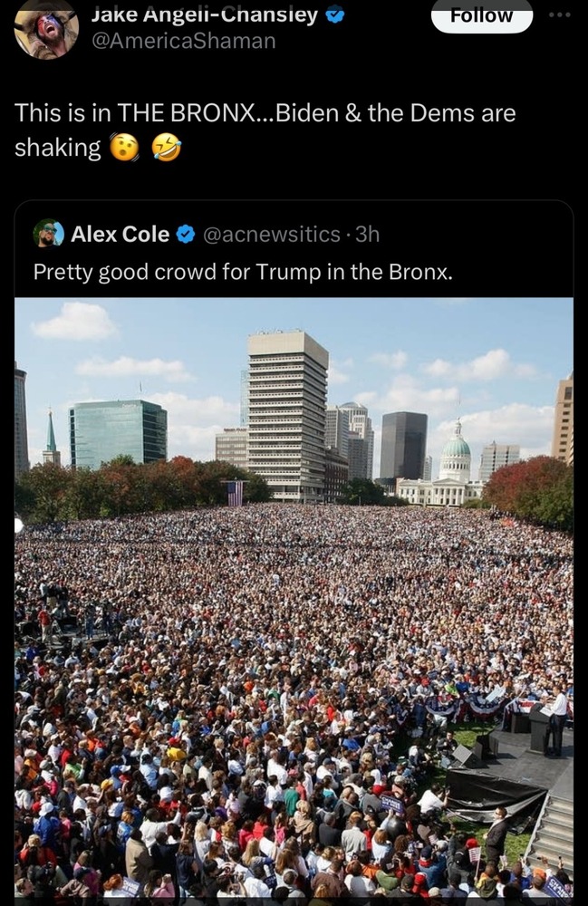The width and height of the screenshot is (588, 906).
Task: Open Alex Cole's small profile picture
Action: [x=49, y=234]
